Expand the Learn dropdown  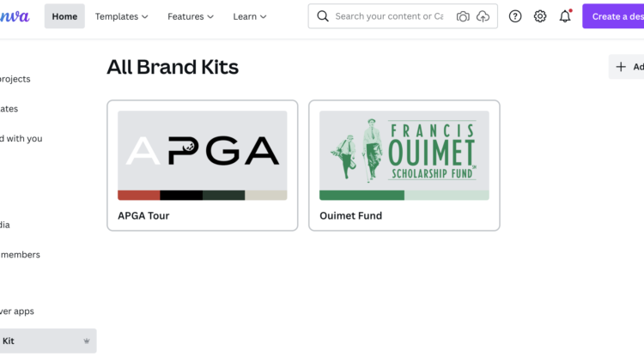tap(250, 16)
